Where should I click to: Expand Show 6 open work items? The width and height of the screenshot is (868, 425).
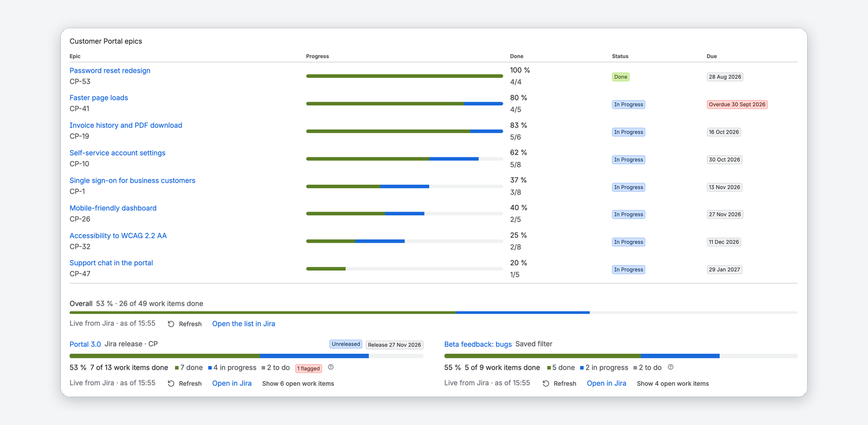click(x=298, y=383)
